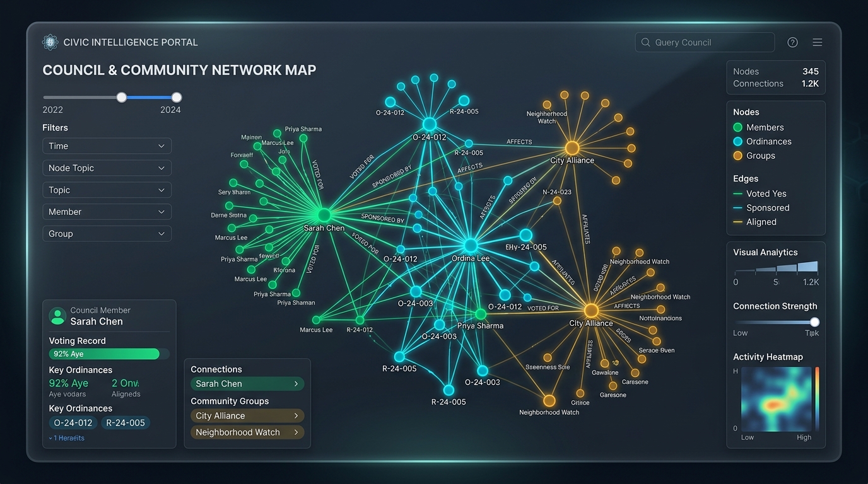
Task: Click the Civic Intelligence Portal logo icon
Action: 50,42
